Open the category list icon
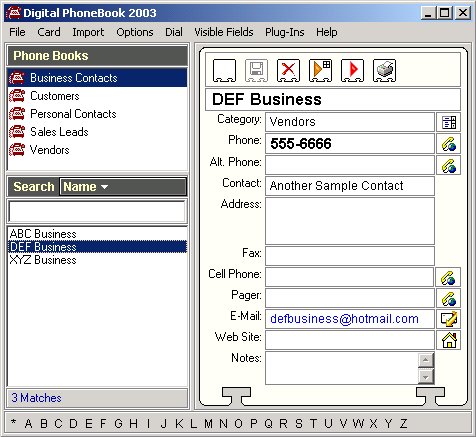 tap(449, 122)
